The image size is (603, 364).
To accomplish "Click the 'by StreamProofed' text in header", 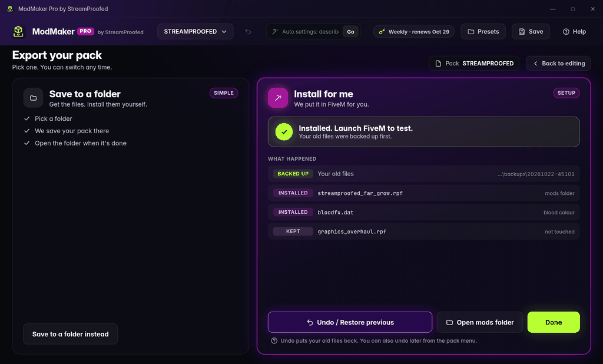I will click(x=120, y=32).
